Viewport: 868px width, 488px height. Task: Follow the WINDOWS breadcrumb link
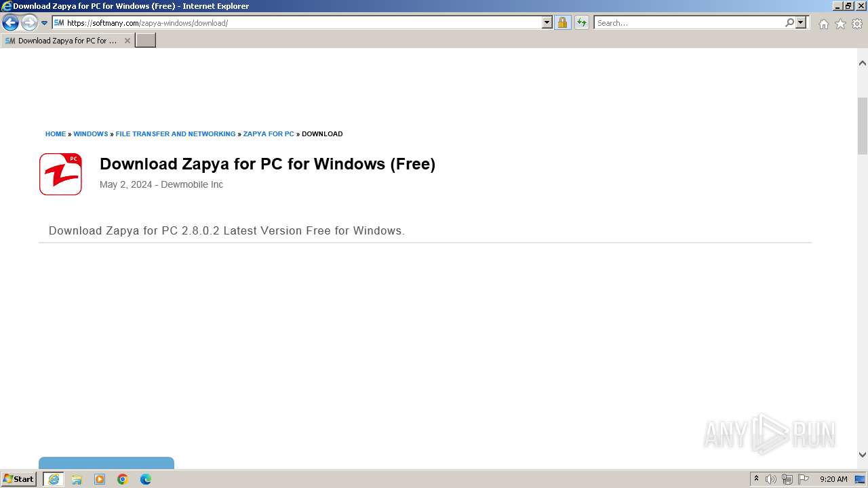tap(91, 134)
